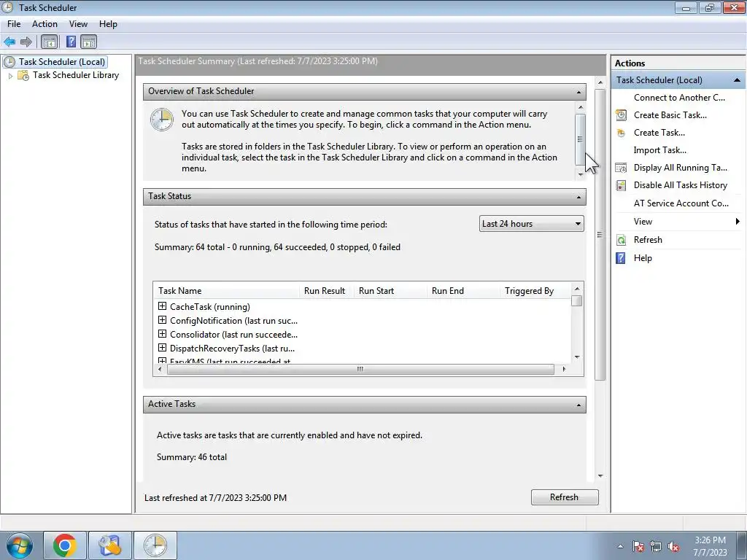Click AT Service Account Configuration action
Image resolution: width=747 pixels, height=560 pixels.
(x=681, y=203)
